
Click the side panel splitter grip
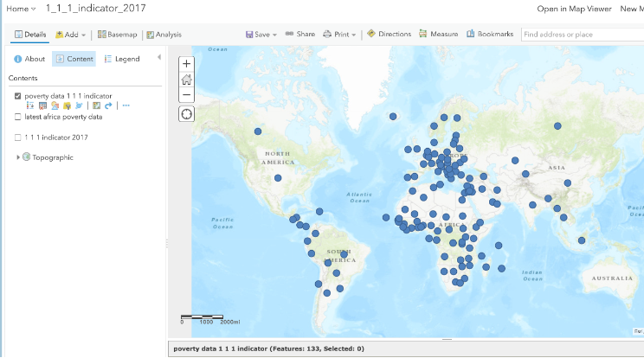[x=167, y=244]
